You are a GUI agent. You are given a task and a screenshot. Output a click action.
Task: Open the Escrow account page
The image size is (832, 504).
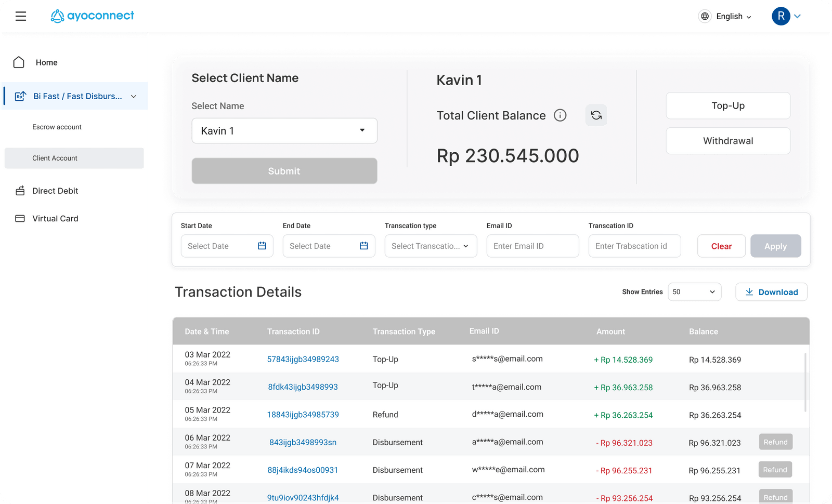coord(57,127)
